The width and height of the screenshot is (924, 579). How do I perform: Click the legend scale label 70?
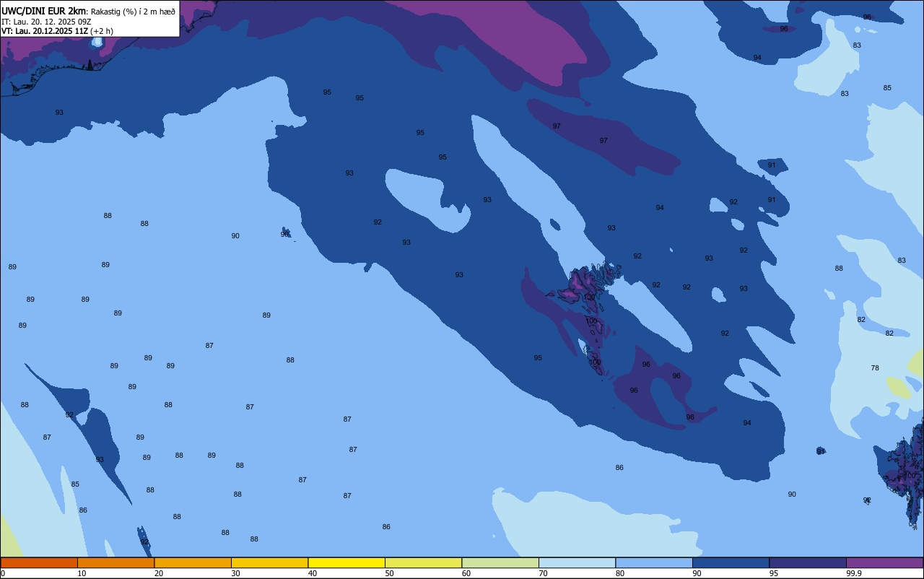(x=543, y=573)
